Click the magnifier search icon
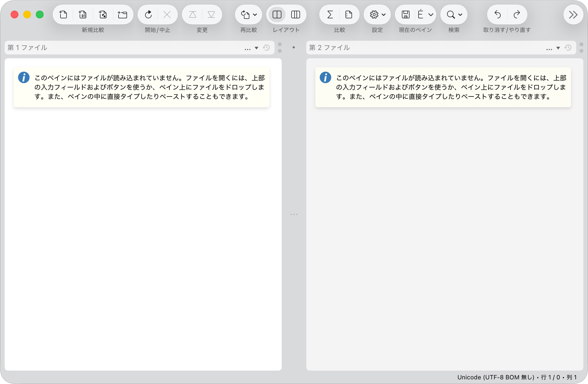The image size is (588, 384). tap(451, 14)
